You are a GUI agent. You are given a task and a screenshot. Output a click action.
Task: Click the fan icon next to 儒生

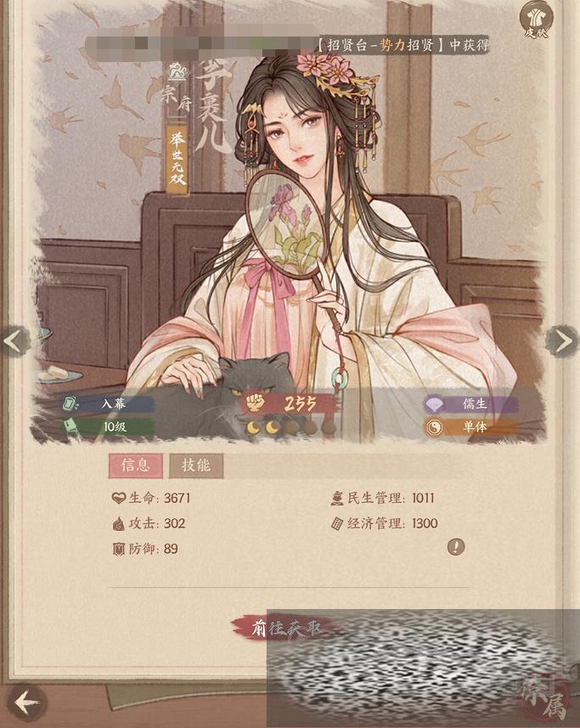point(435,405)
